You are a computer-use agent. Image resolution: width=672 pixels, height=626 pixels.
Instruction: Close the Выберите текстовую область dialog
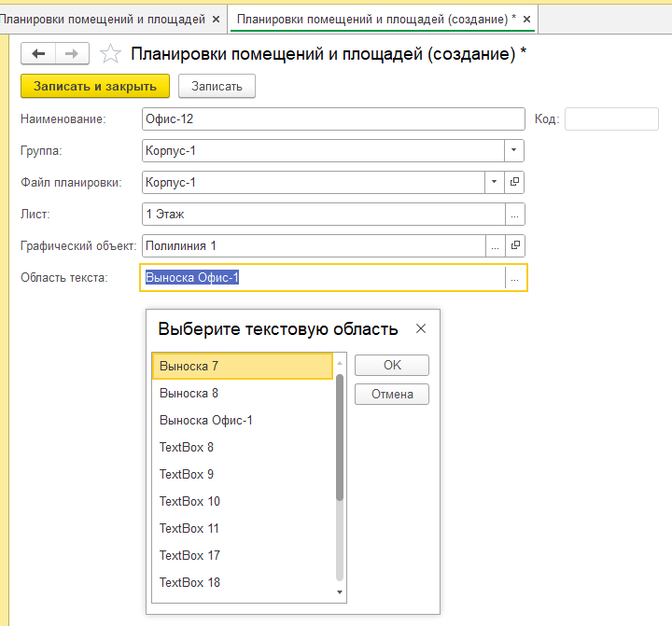click(421, 328)
